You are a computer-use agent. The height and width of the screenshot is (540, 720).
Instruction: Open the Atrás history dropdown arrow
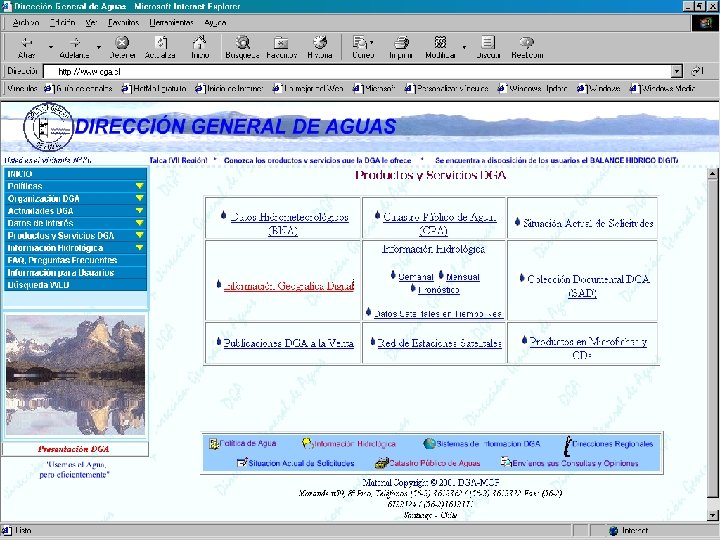[51, 47]
